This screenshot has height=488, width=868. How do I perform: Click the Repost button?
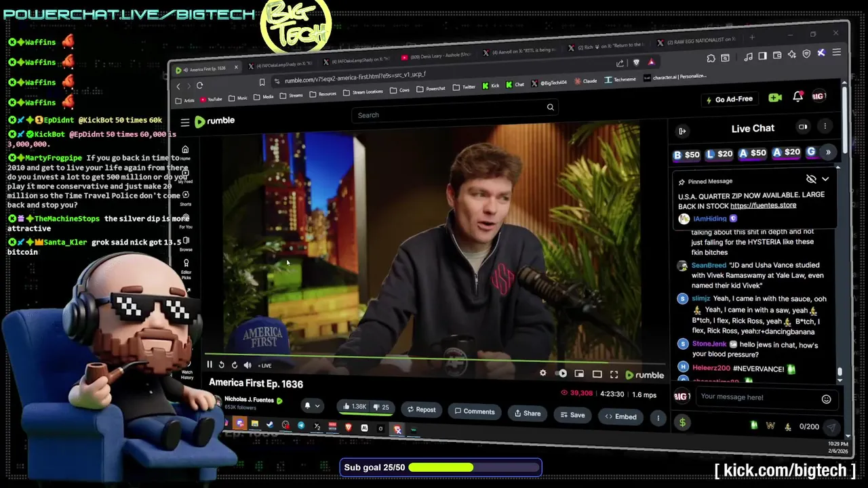[421, 409]
